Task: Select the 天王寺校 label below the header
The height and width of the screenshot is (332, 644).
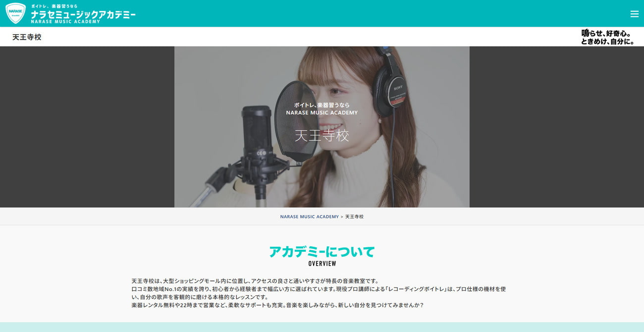Action: [26, 37]
